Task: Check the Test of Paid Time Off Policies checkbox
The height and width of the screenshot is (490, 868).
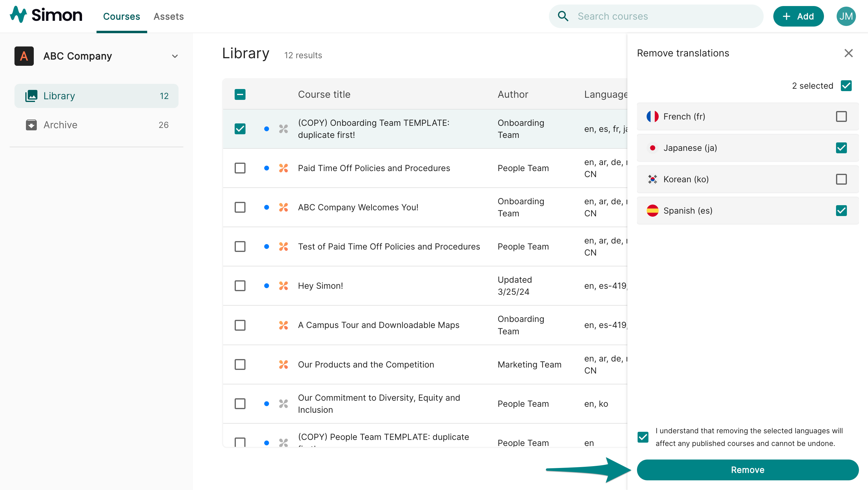Action: [240, 246]
